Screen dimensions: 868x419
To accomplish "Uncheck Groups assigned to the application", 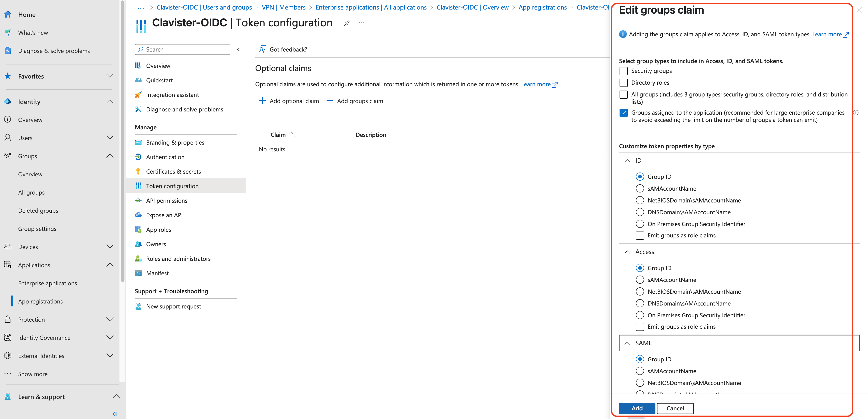I will click(x=624, y=113).
